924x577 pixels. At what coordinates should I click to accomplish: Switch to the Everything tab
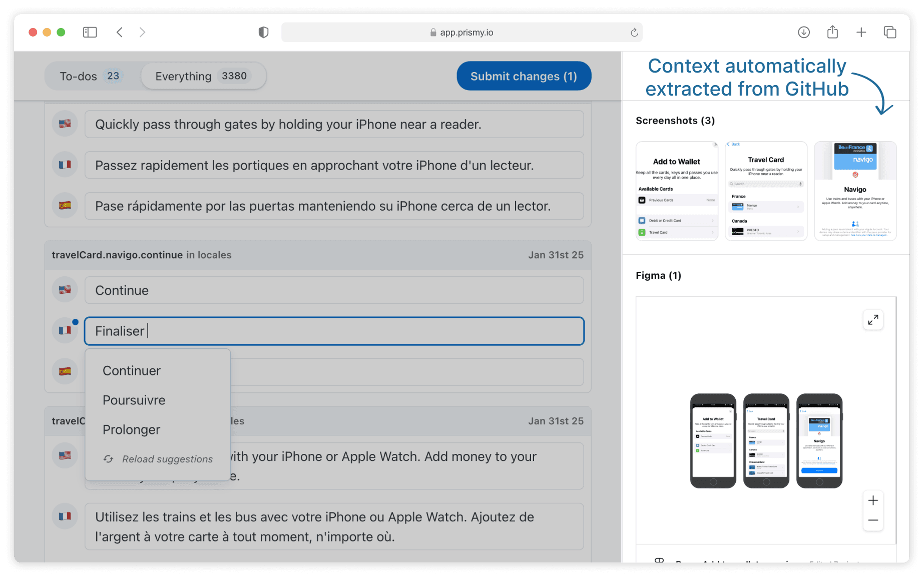tap(202, 76)
